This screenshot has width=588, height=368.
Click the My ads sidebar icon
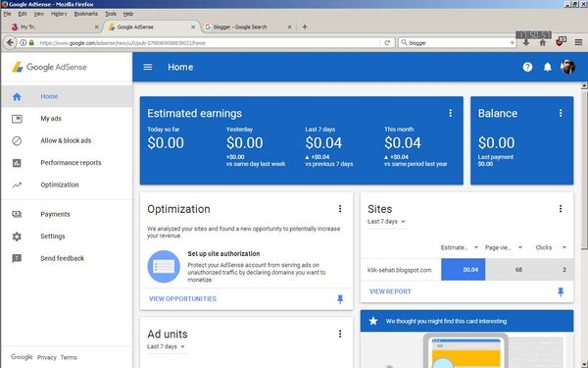tap(17, 119)
